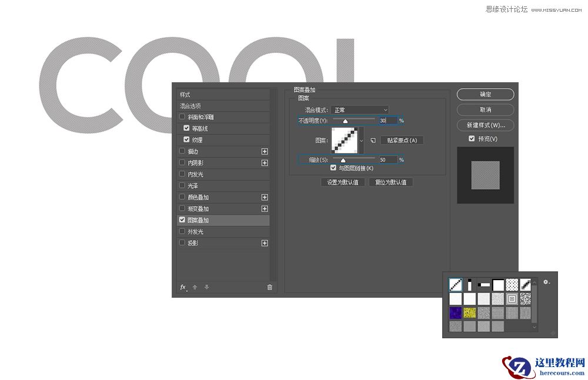
Task: Select the polka dot pattern swatch
Action: [x=512, y=285]
